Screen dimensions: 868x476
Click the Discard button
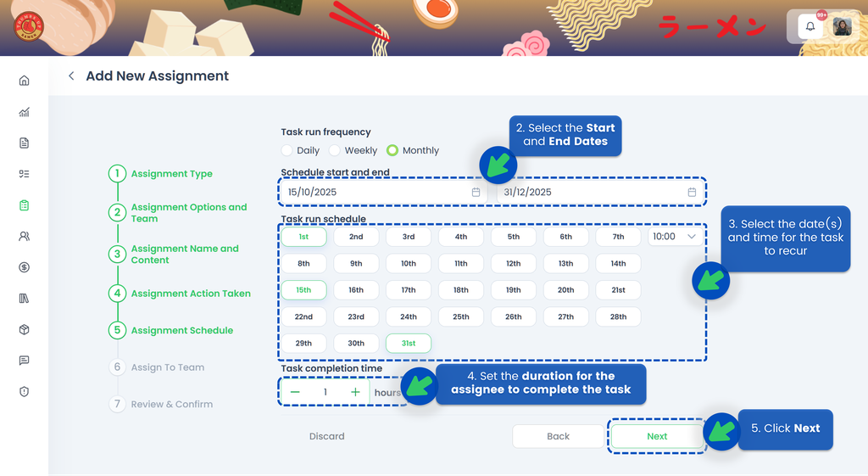326,436
